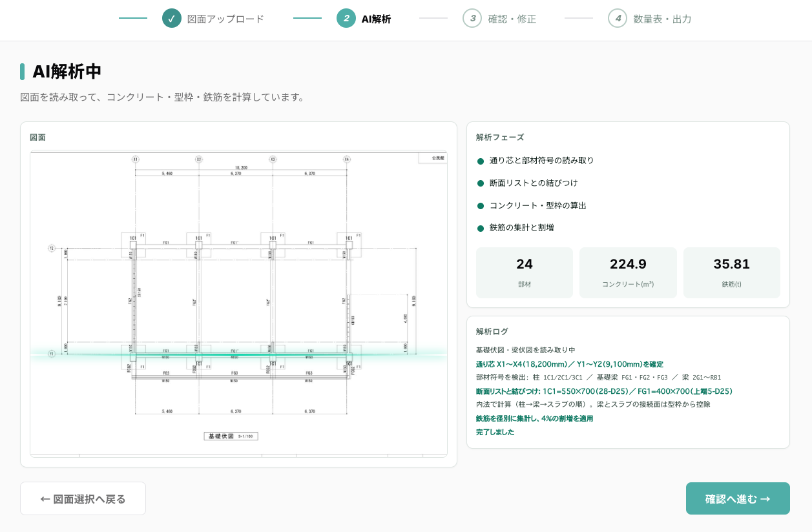
Task: Click the step 4 circle for 数量表・出力
Action: (618, 18)
